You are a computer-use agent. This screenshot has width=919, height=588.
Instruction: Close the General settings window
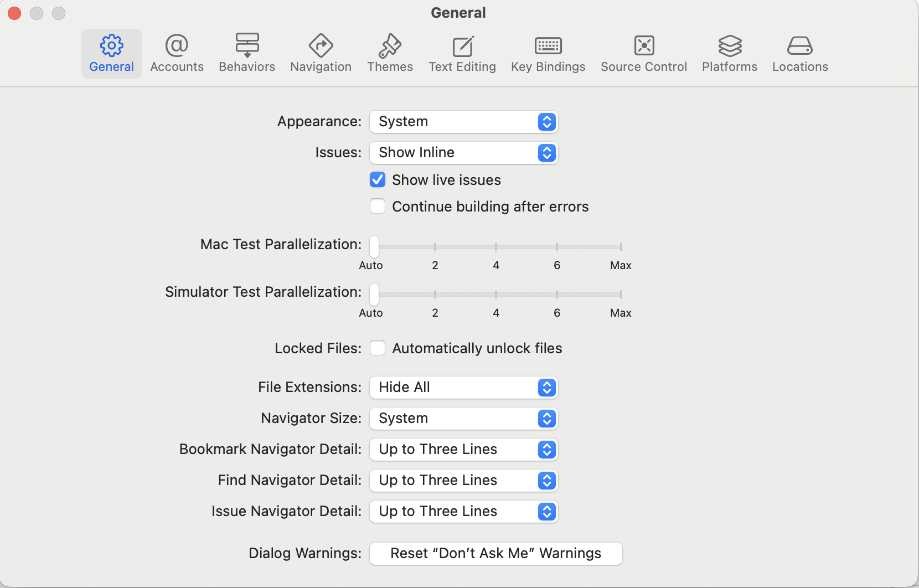tap(14, 13)
